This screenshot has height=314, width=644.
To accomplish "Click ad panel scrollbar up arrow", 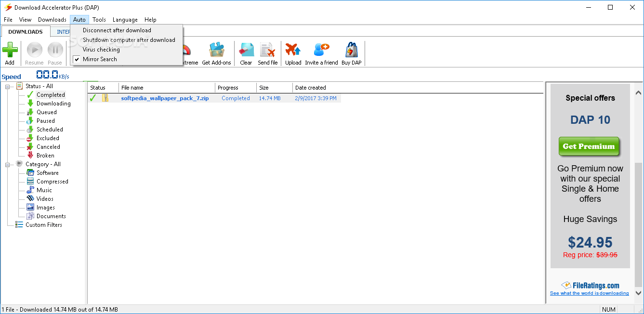I will [638, 92].
